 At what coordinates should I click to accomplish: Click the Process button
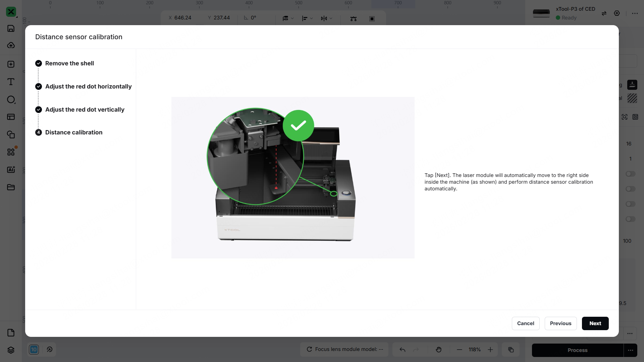[x=578, y=350]
